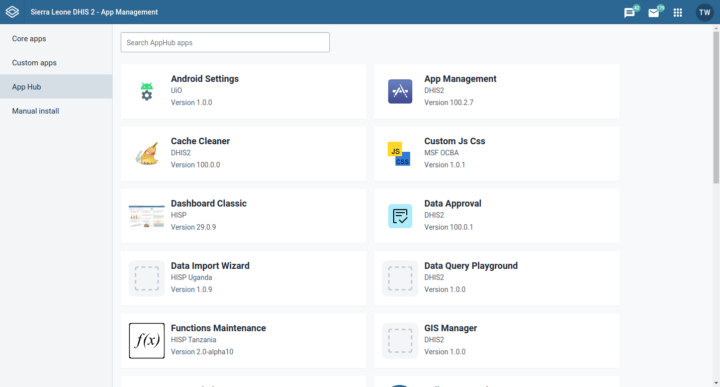Screen dimensions: 720x387
Task: Click the 'MSF OCBA' developer text
Action: coord(441,152)
